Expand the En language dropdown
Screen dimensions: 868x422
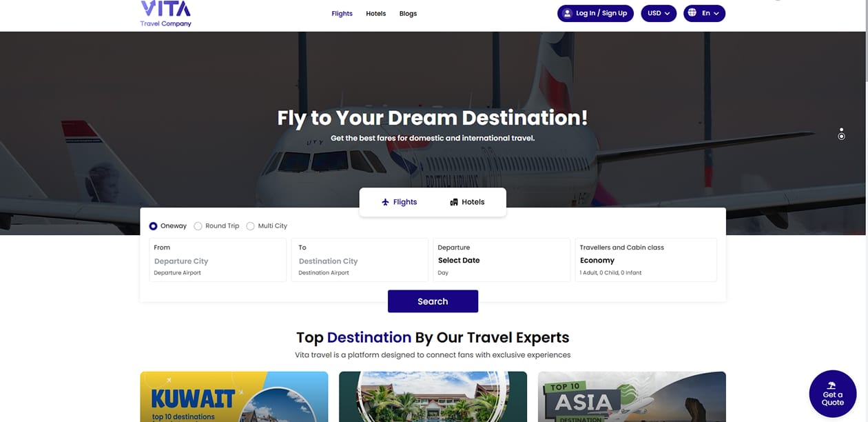click(x=704, y=13)
